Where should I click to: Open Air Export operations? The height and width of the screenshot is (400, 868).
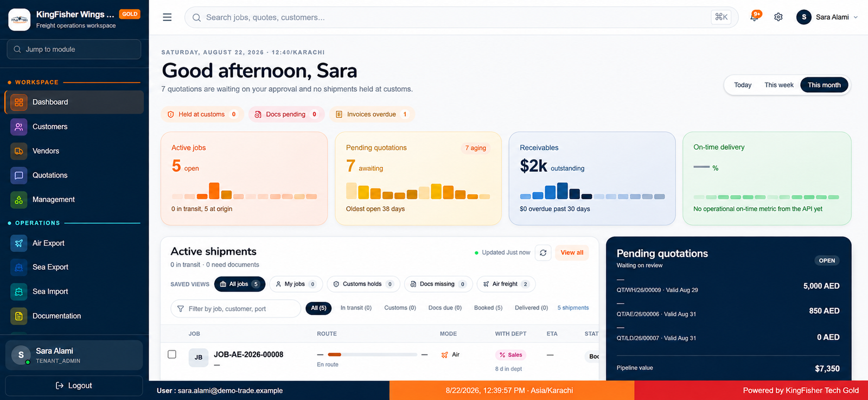click(x=74, y=243)
